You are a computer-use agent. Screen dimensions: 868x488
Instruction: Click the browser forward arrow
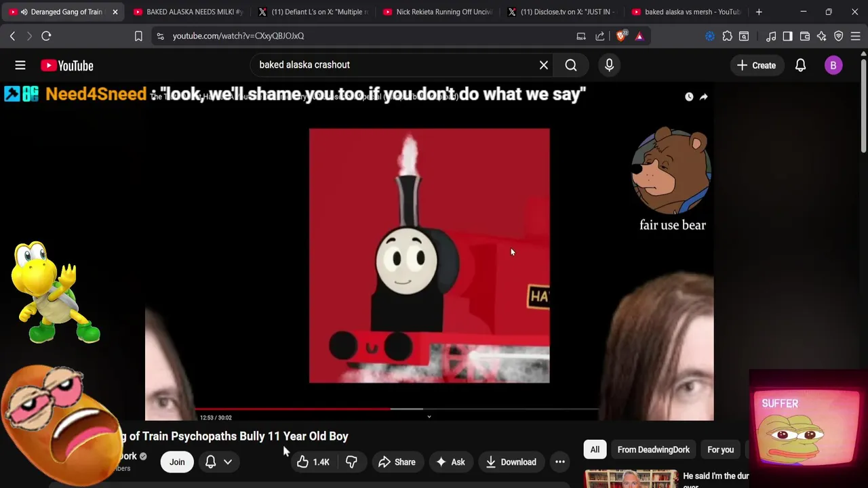tap(29, 36)
